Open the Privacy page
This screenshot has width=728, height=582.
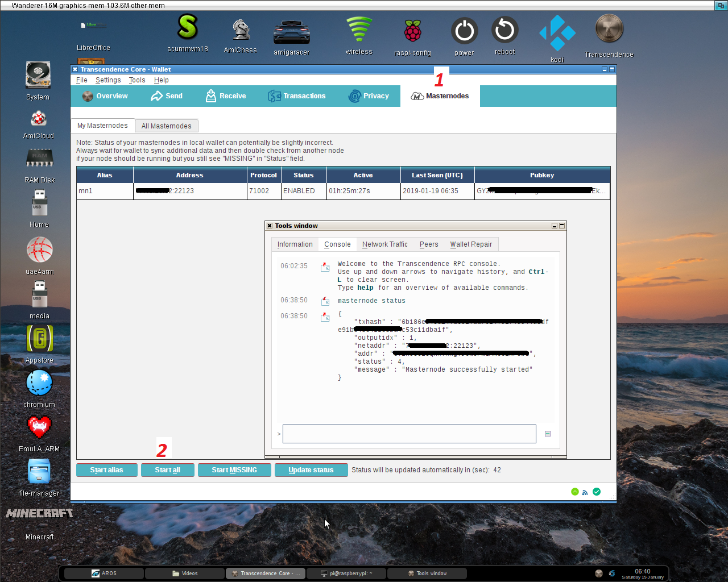[x=369, y=96]
